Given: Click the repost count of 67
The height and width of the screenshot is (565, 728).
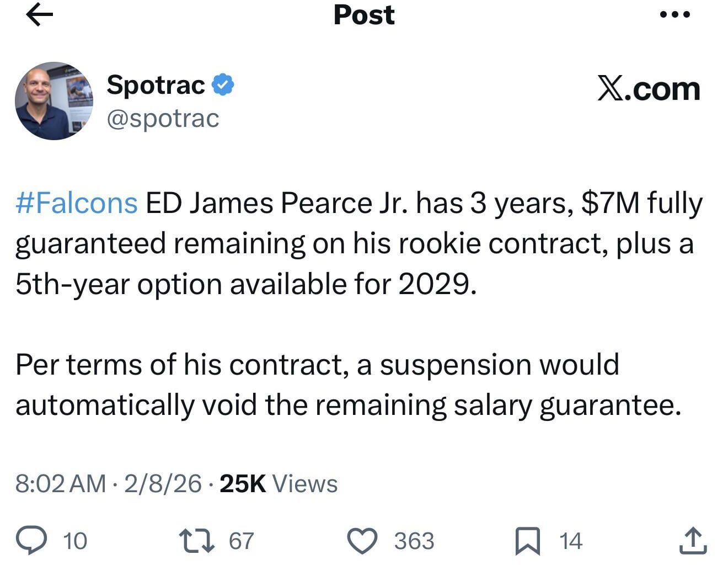Looking at the screenshot, I should point(242,541).
